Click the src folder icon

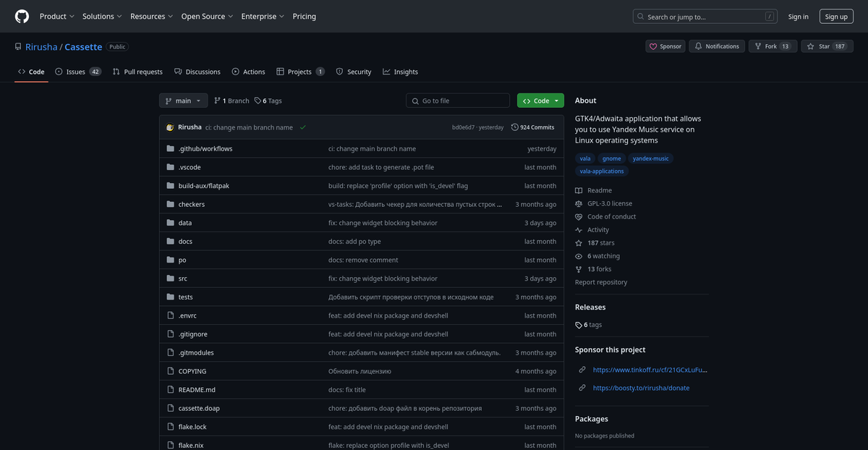(171, 279)
